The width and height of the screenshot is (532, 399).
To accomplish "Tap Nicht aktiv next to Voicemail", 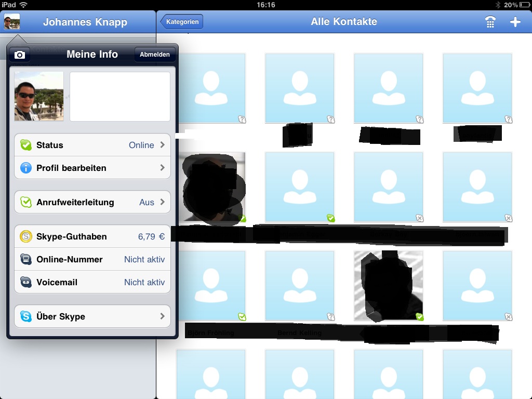I will (144, 282).
